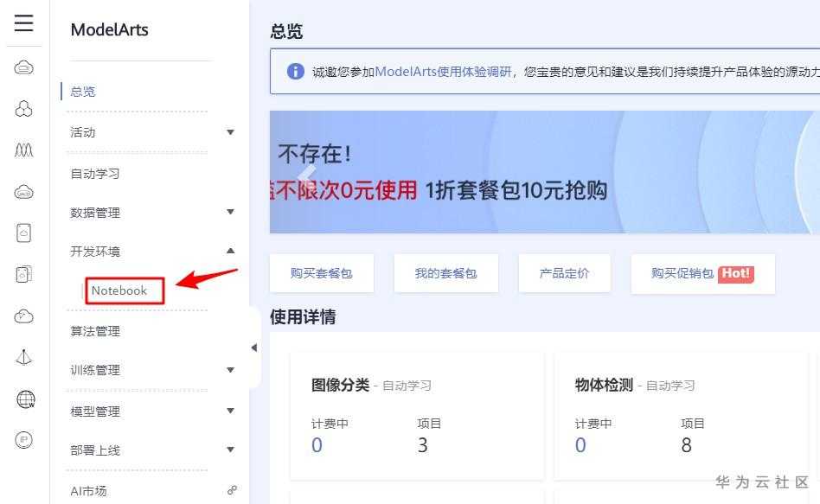Click the 购买促销包 Hot button
This screenshot has width=820, height=504.
[x=703, y=273]
